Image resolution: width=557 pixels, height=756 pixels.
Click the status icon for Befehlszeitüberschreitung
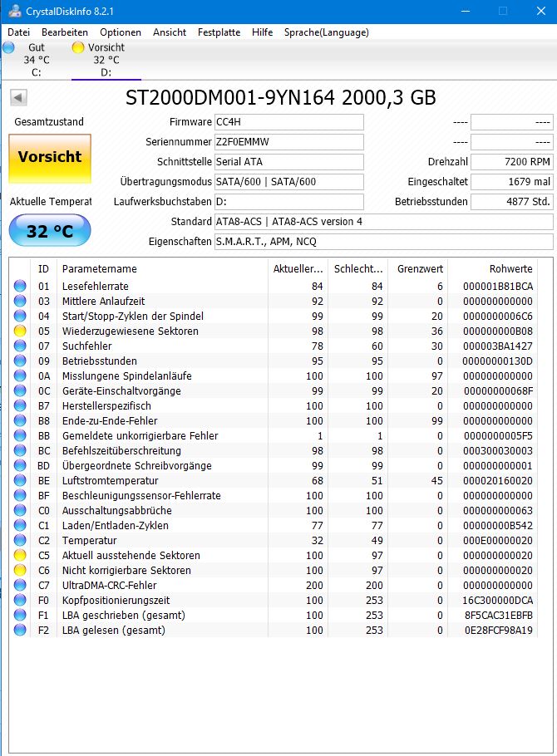point(20,450)
